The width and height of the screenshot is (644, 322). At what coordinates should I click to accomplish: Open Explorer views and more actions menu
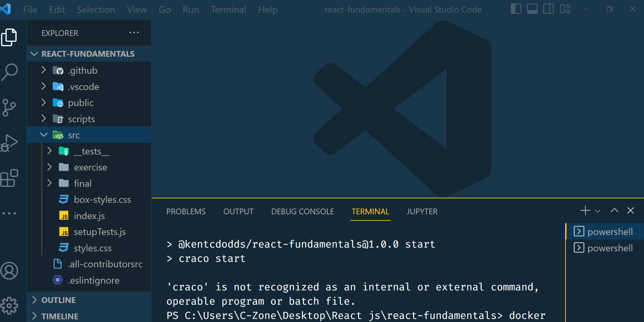[134, 33]
